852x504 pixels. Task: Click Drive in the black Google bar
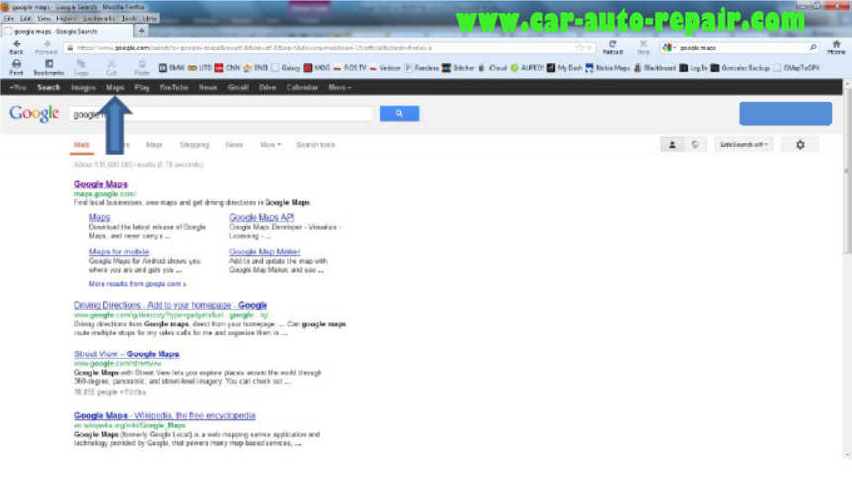[266, 87]
